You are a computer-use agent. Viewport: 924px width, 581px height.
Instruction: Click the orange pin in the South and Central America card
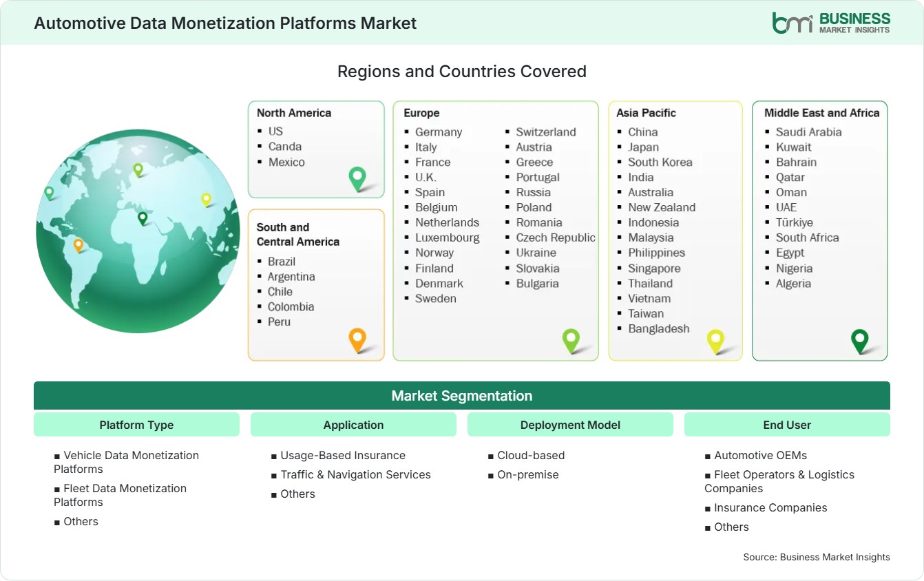point(357,340)
